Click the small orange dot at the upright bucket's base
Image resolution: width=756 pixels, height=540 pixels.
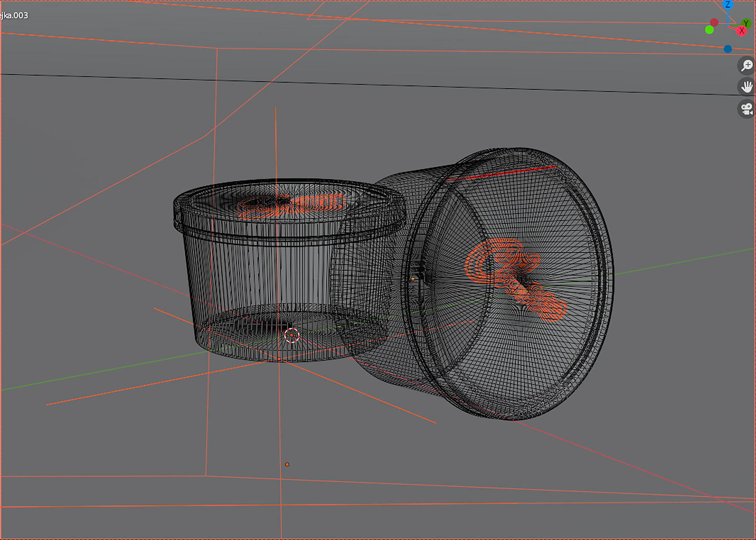pyautogui.click(x=279, y=359)
